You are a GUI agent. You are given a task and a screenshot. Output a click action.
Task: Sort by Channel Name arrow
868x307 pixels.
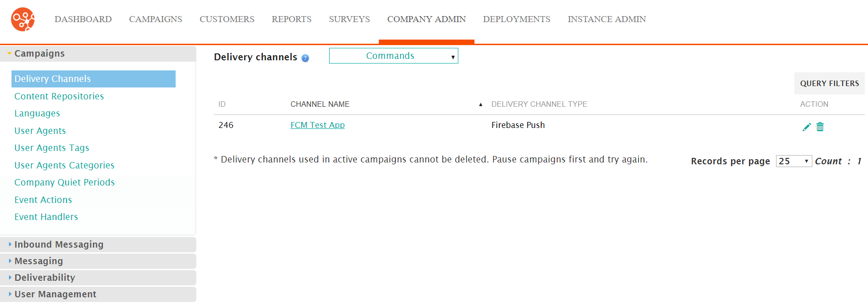pyautogui.click(x=480, y=104)
